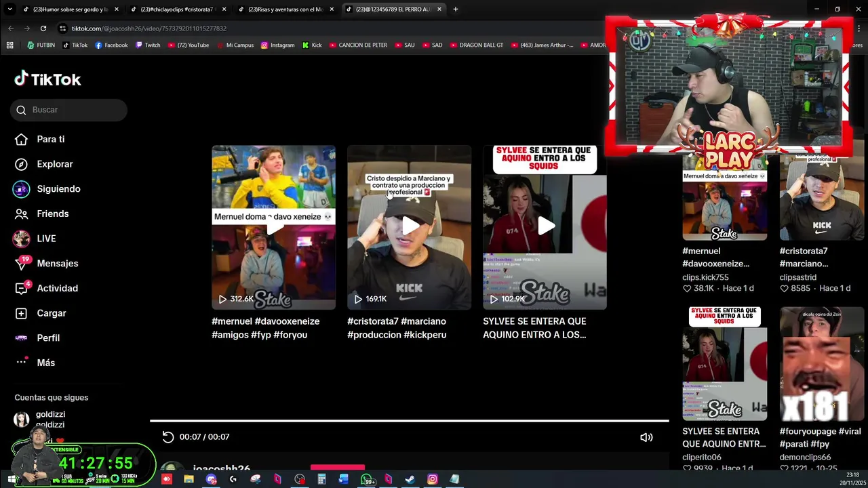Viewport: 868px width, 488px height.
Task: Open a new browser tab
Action: point(455,9)
